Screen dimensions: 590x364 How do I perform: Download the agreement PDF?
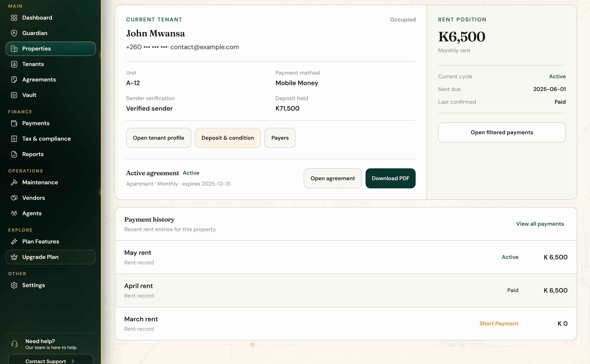click(x=390, y=178)
